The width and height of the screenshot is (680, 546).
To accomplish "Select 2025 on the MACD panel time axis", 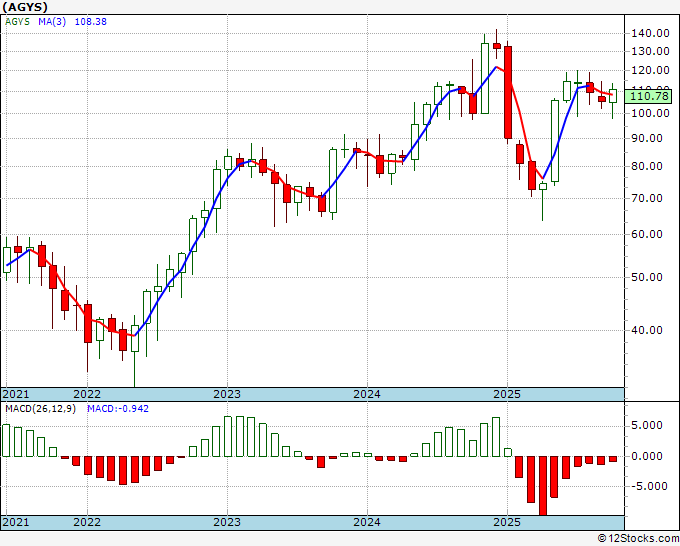I will 507,522.
